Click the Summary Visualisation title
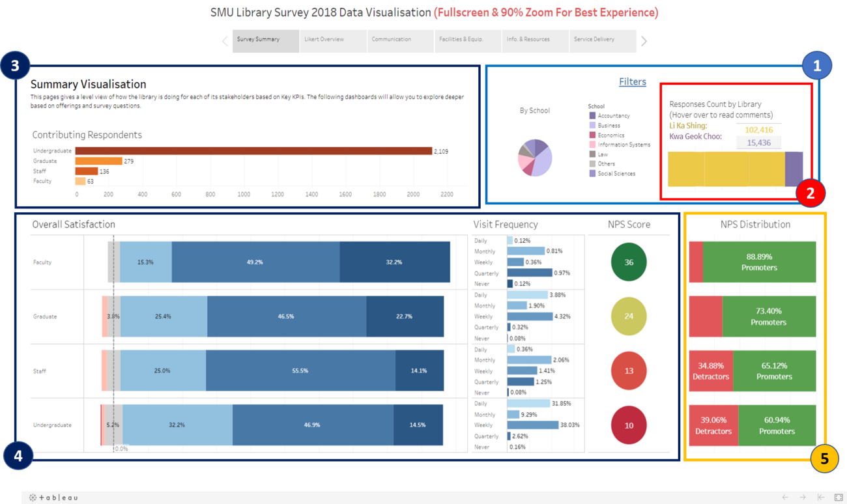This screenshot has width=847, height=504. [88, 84]
